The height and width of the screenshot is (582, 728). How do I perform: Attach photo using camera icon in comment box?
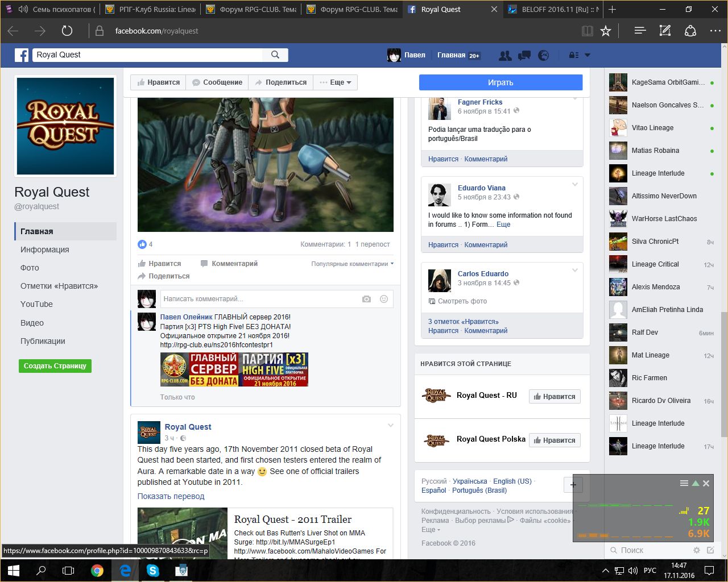click(366, 299)
